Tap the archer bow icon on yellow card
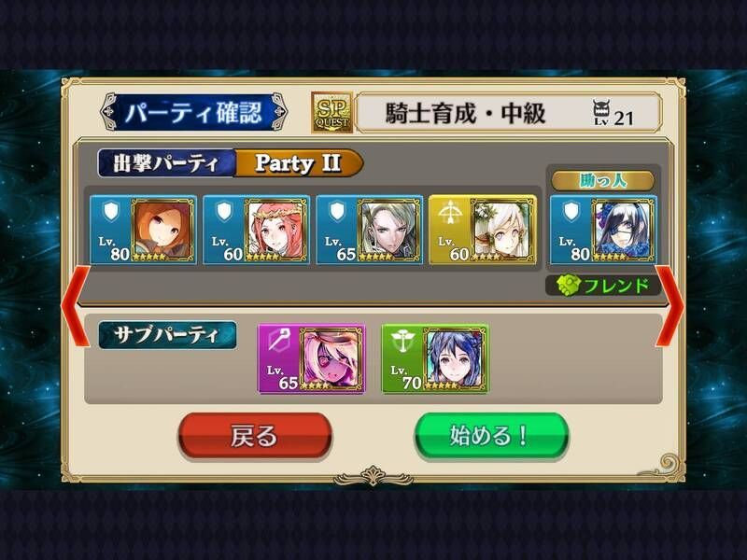The height and width of the screenshot is (560, 747). pyautogui.click(x=450, y=212)
